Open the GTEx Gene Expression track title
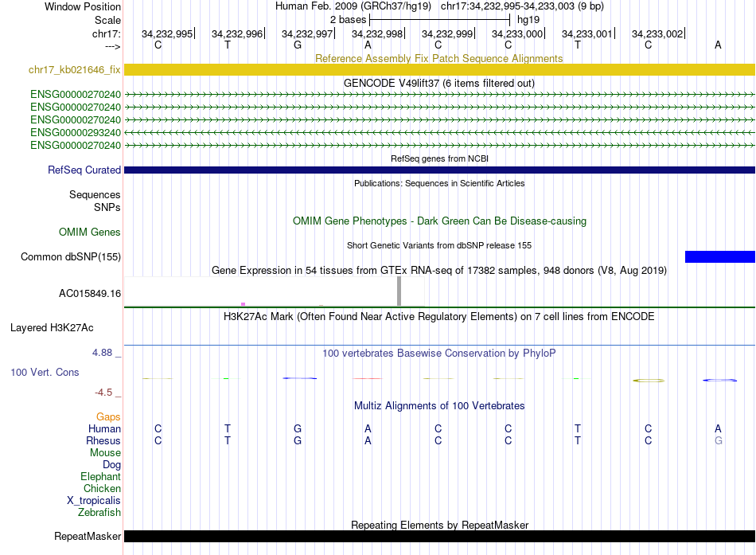The width and height of the screenshot is (756, 555). pos(438,270)
